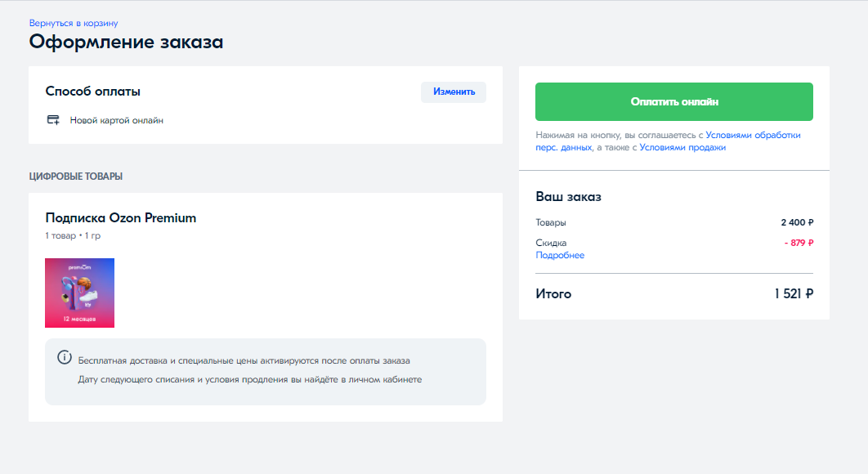The height and width of the screenshot is (474, 868).
Task: Click the "Новой картой онлайн" payment label
Action: [x=116, y=120]
